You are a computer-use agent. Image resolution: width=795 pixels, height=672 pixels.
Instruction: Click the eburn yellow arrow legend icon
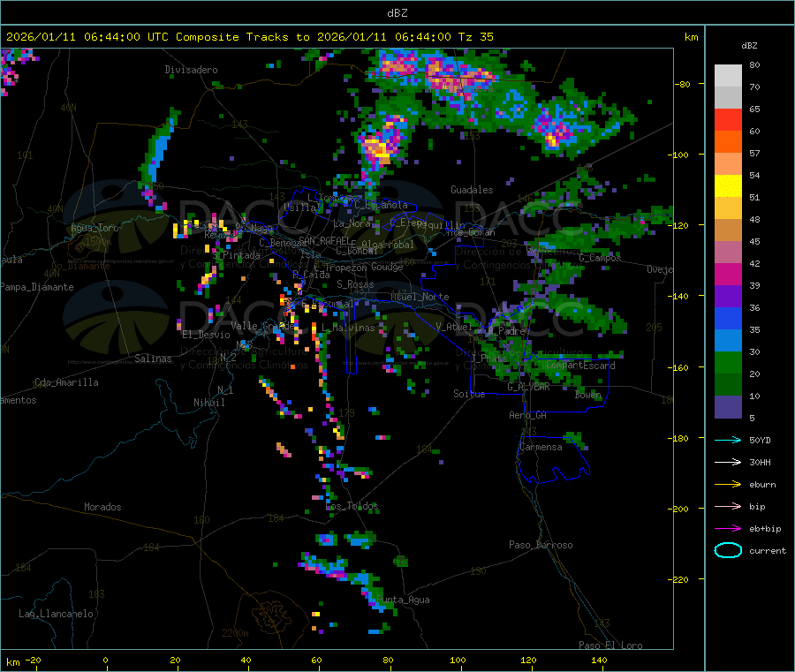click(728, 485)
